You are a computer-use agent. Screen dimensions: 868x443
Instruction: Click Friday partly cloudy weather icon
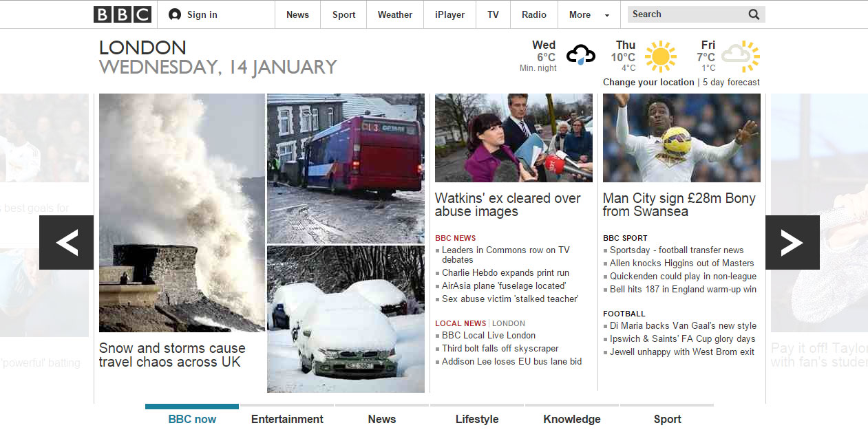coord(741,56)
